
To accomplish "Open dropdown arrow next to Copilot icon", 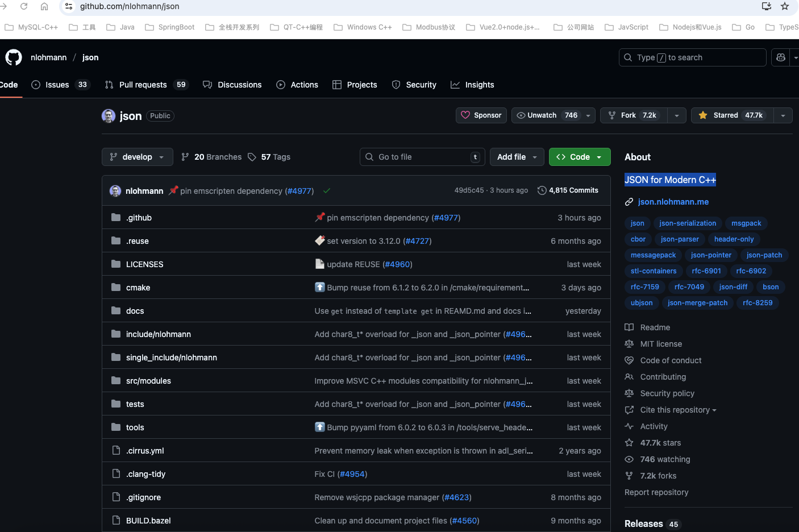I will click(x=795, y=57).
